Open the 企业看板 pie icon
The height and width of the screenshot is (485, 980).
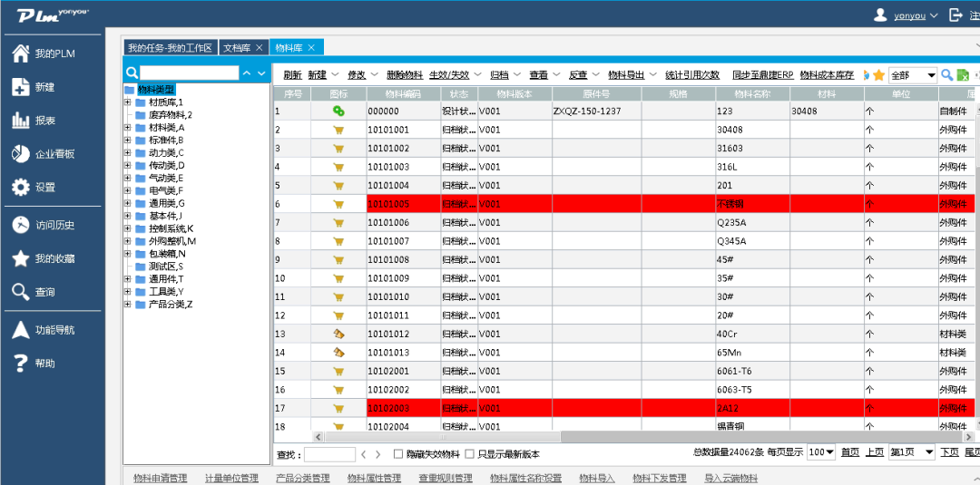coord(21,153)
